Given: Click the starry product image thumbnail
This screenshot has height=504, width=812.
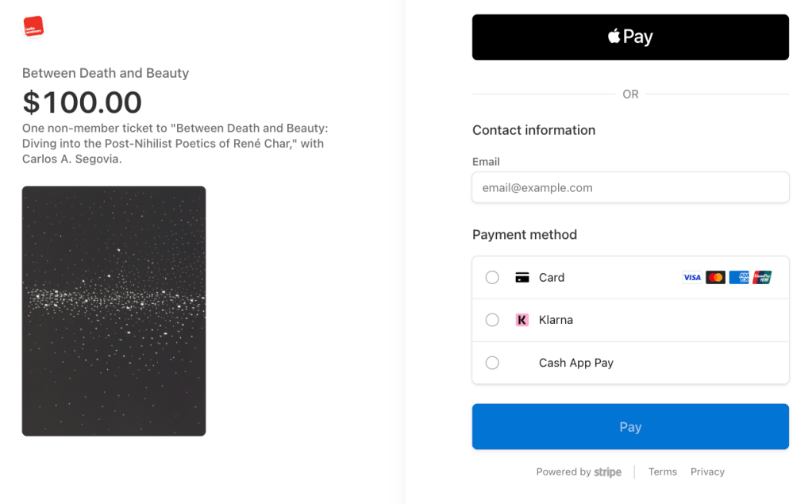Looking at the screenshot, I should [x=114, y=310].
